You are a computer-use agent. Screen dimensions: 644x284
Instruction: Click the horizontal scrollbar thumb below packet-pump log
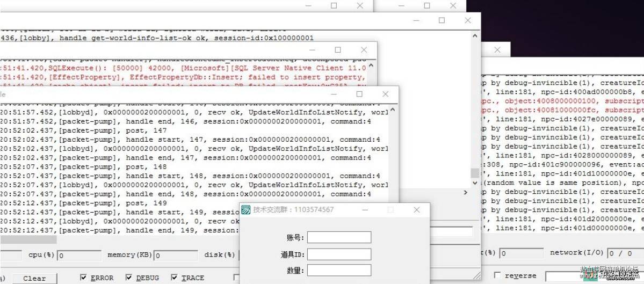point(28,239)
